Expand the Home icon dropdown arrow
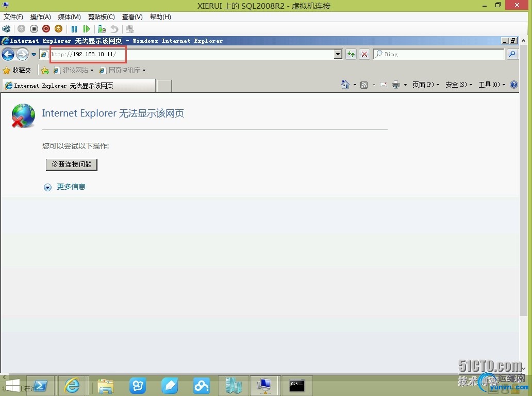Viewport: 532px width, 396px height. pos(355,85)
